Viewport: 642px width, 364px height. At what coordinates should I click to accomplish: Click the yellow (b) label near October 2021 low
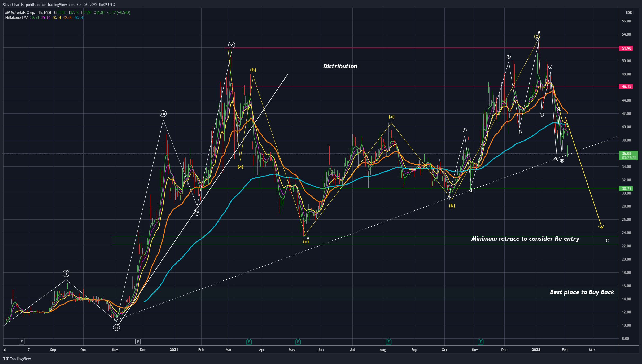point(452,205)
